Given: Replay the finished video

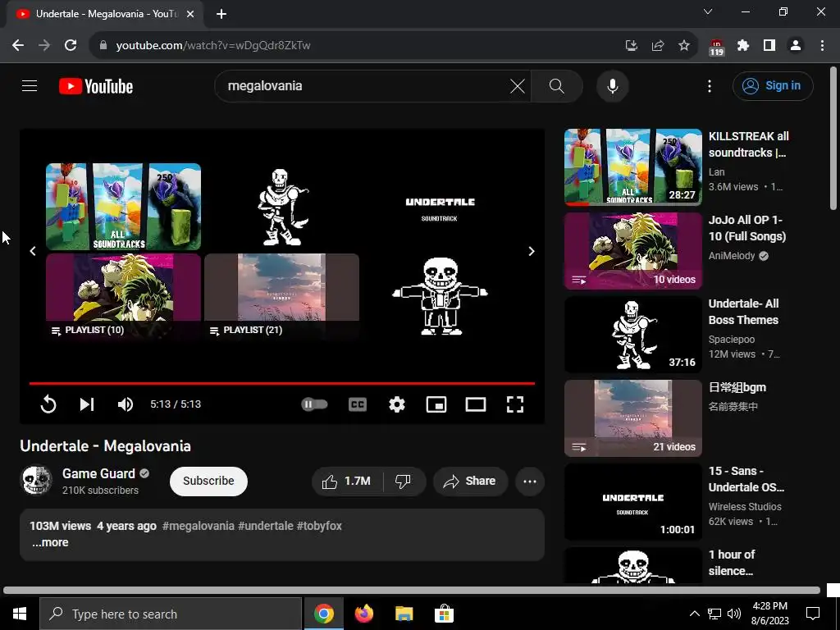Looking at the screenshot, I should pyautogui.click(x=48, y=404).
